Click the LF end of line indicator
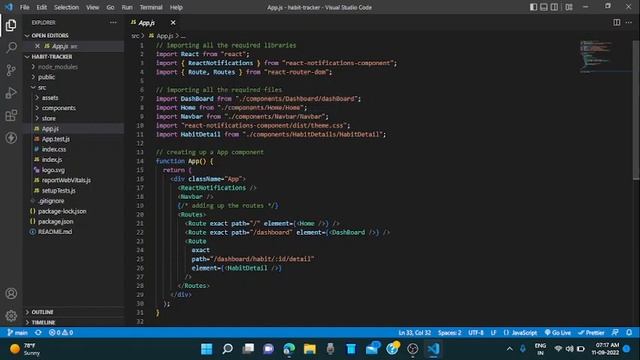This screenshot has height=360, width=640. click(493, 333)
